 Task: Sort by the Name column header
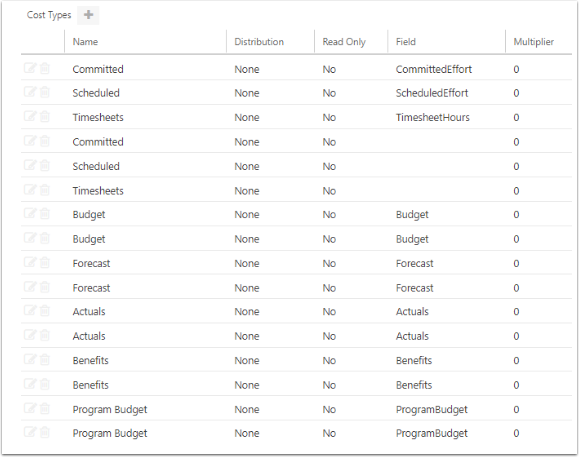tap(85, 42)
